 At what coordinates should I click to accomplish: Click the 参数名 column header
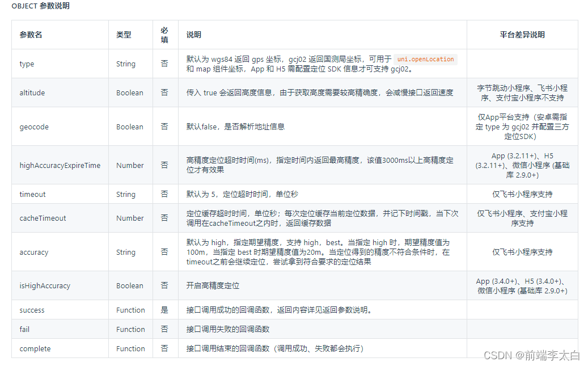pyautogui.click(x=26, y=35)
